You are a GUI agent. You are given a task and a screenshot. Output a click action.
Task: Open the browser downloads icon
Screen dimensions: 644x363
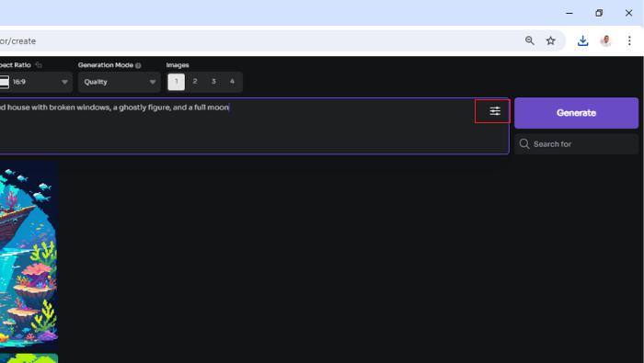pyautogui.click(x=582, y=40)
